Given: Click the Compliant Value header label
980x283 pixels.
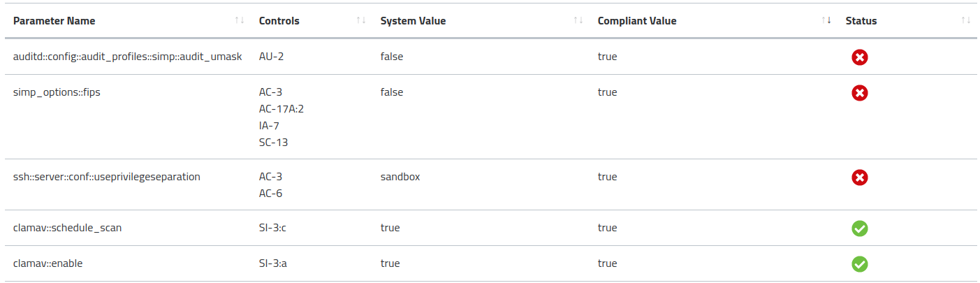Looking at the screenshot, I should pos(637,21).
